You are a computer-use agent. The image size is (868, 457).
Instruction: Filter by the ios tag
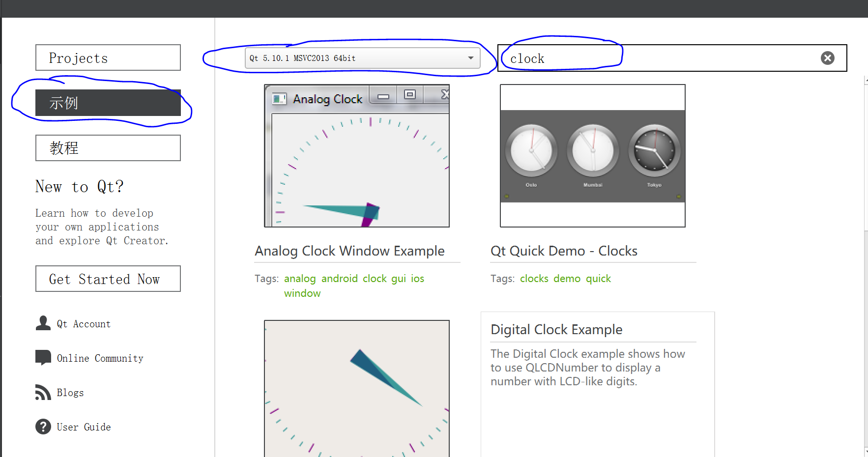tap(417, 279)
